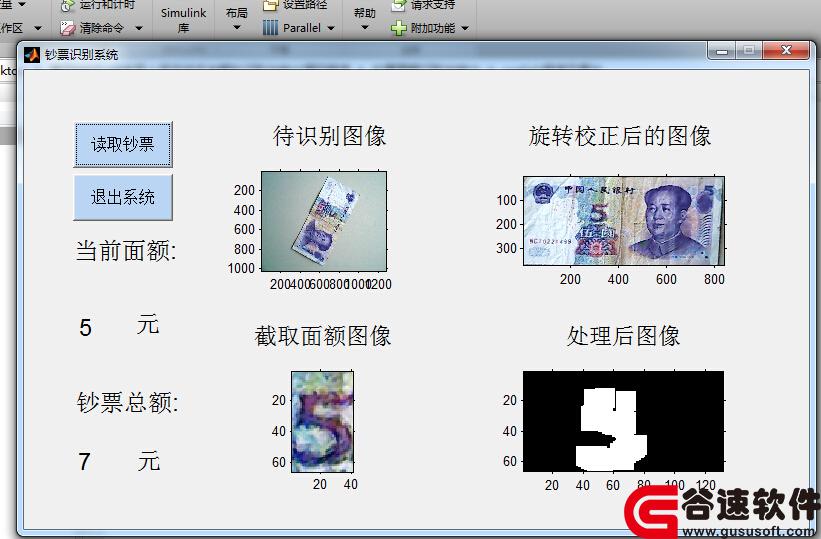Expand the 作区 dropdown arrow in toolbar
Viewport: 821px width, 539px height.
[x=38, y=28]
